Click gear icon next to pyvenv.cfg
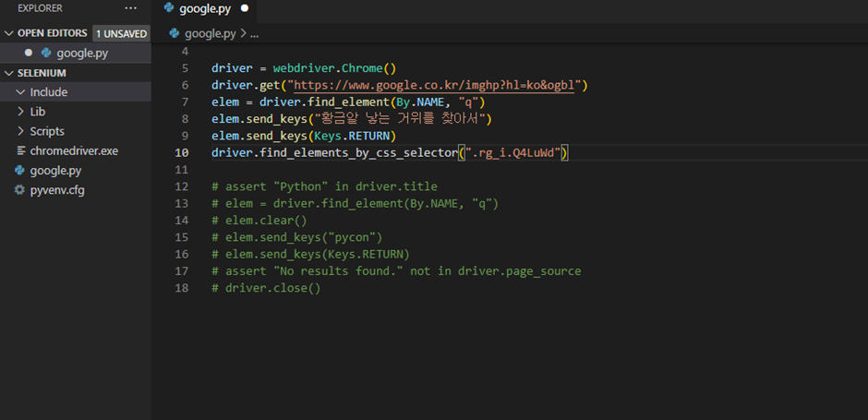The image size is (868, 420). (20, 190)
